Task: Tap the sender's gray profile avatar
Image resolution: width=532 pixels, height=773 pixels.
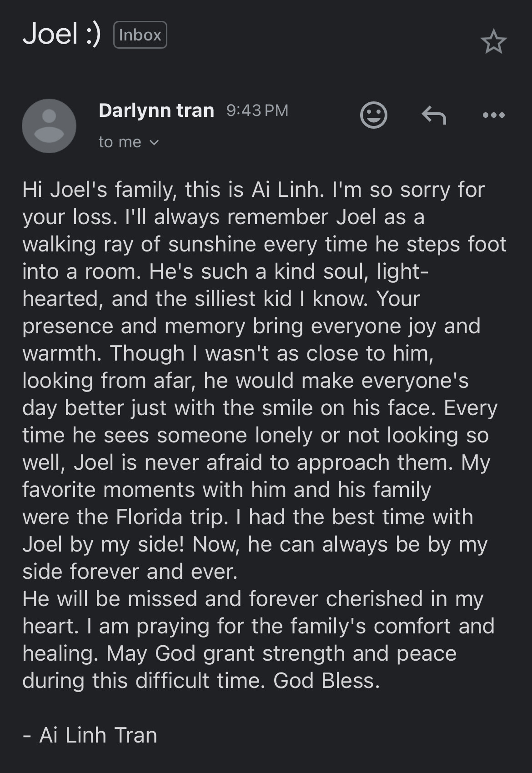Action: 49,126
